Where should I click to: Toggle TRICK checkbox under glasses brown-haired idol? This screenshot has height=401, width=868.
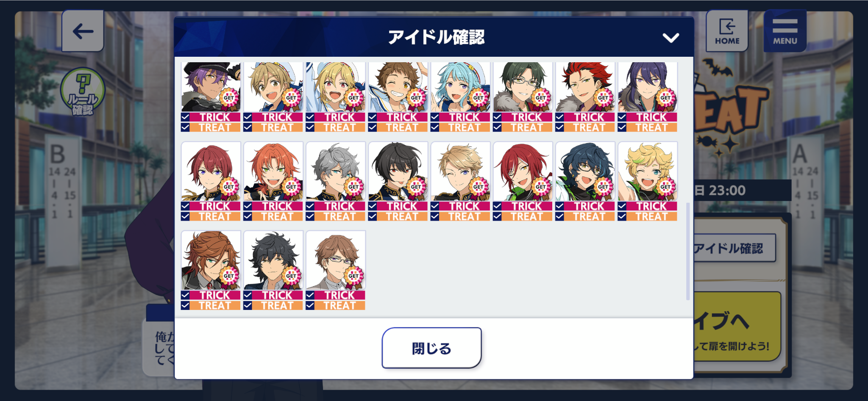click(x=310, y=295)
